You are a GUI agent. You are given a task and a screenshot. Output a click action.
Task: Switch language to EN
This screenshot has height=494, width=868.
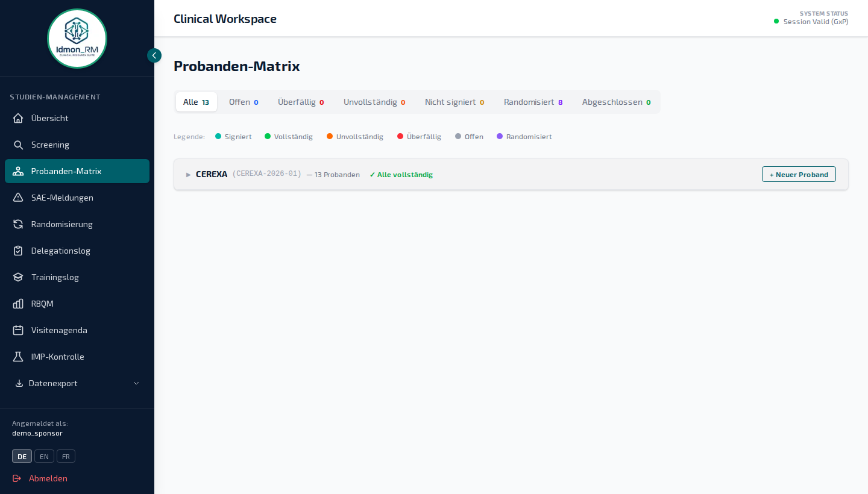click(x=44, y=456)
